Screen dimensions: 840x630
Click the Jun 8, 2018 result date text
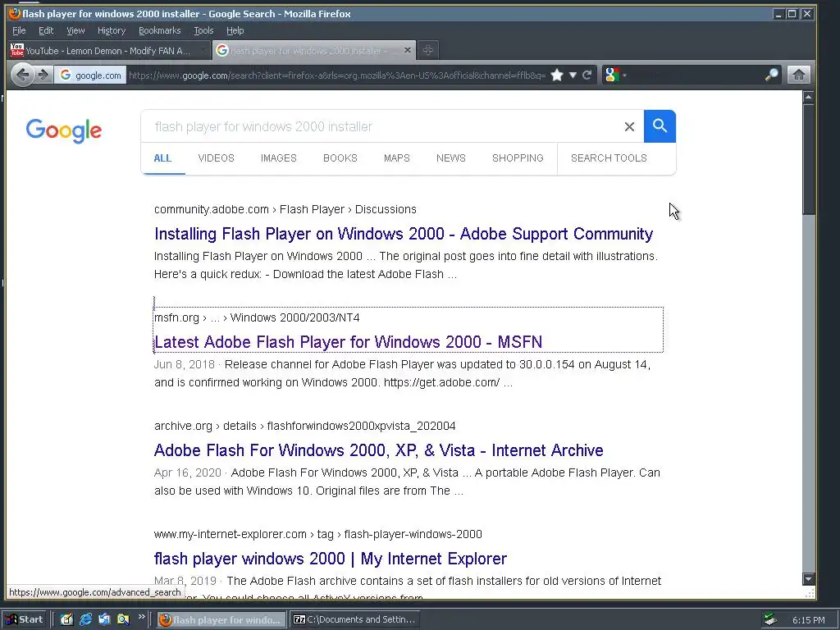pyautogui.click(x=185, y=365)
